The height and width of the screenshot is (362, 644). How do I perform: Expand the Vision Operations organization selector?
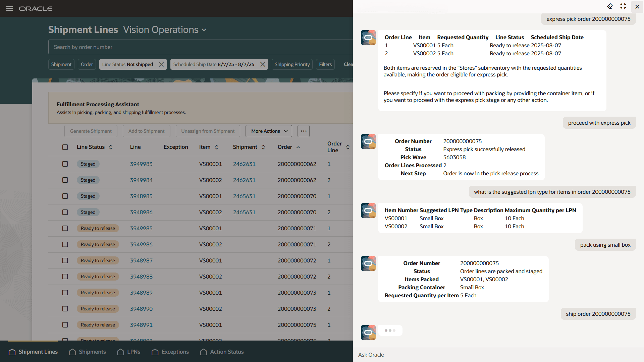[165, 29]
